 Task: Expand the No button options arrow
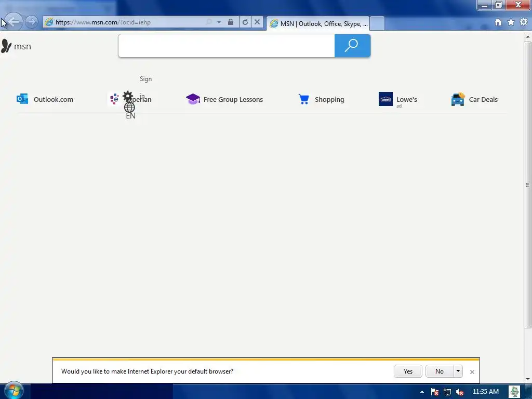(x=458, y=371)
